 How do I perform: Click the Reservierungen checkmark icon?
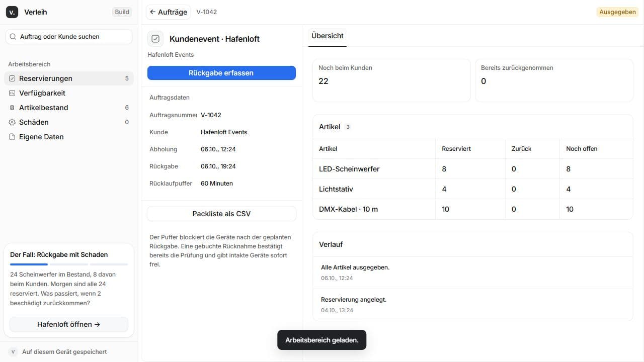click(12, 78)
